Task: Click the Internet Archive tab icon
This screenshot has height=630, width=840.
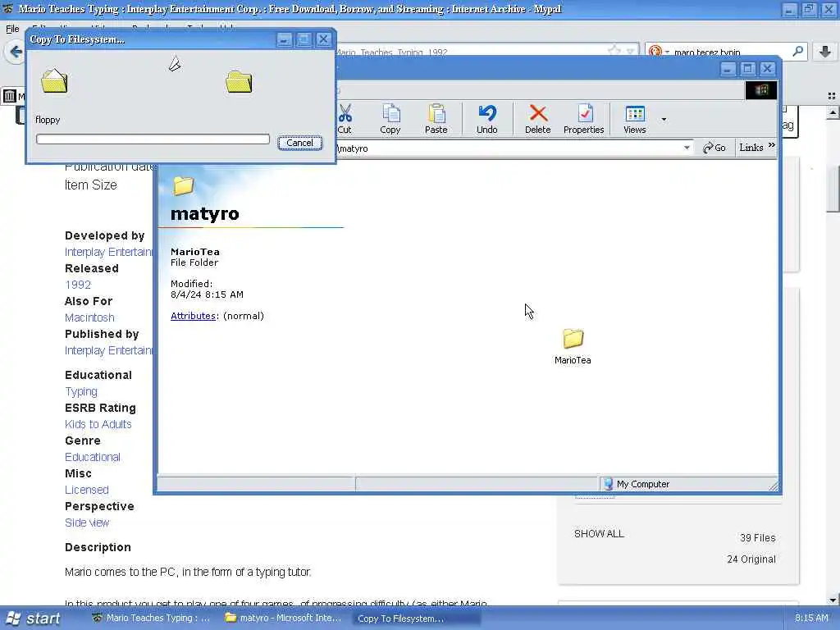Action: point(9,97)
